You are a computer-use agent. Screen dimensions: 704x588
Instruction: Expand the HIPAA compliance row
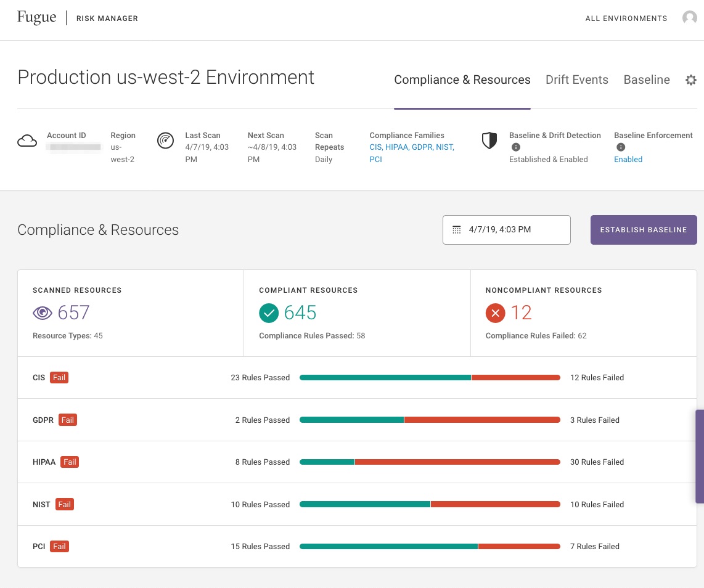[44, 462]
